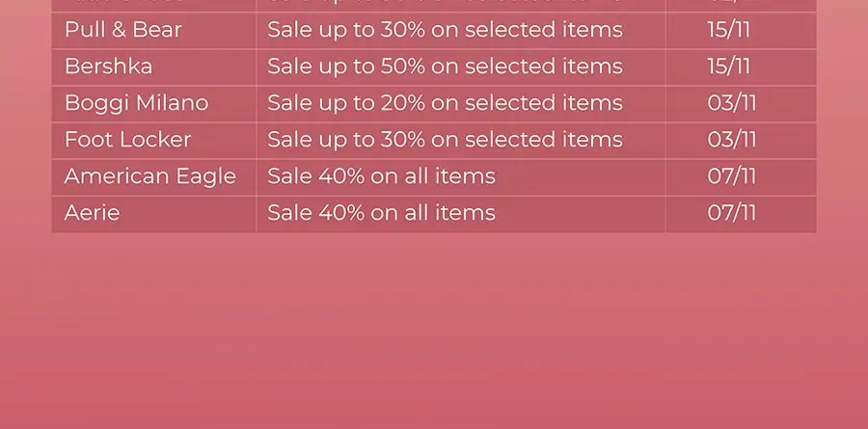This screenshot has width=868, height=429.
Task: Select the Foot Locker brand name
Action: 128,140
